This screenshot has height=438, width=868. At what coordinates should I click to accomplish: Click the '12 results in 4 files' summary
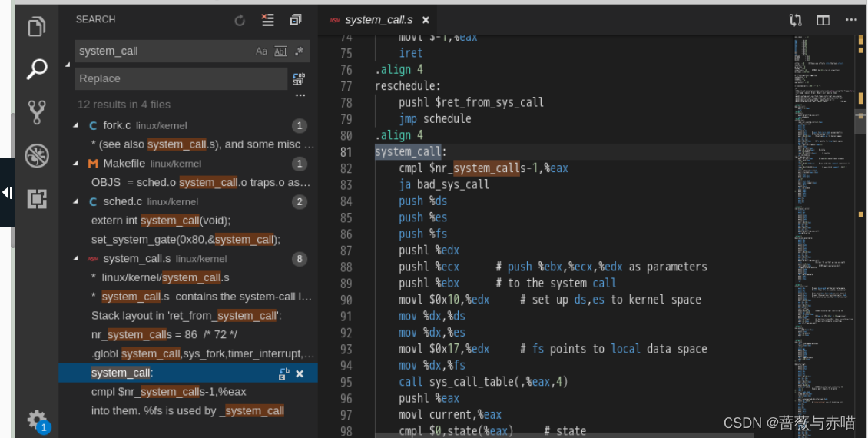(x=124, y=105)
